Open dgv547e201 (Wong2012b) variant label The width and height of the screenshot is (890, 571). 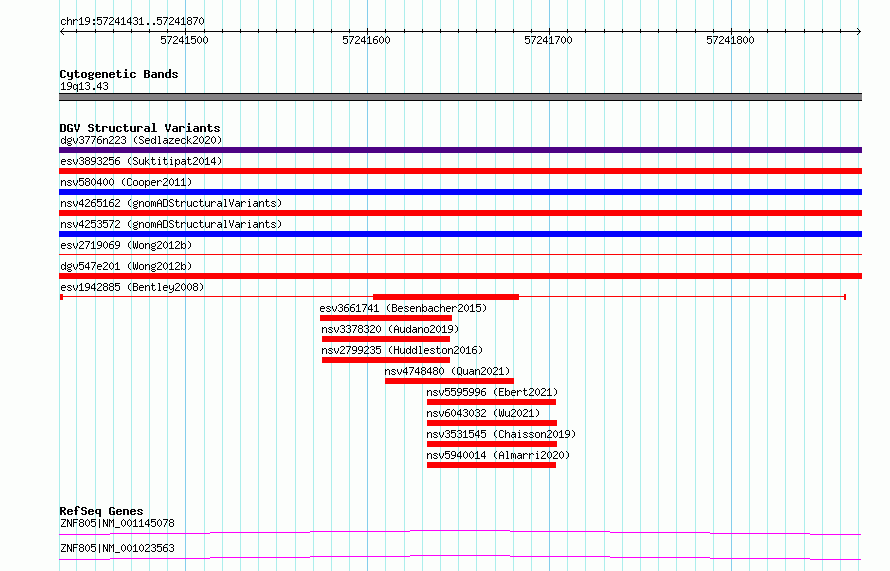coord(126,266)
